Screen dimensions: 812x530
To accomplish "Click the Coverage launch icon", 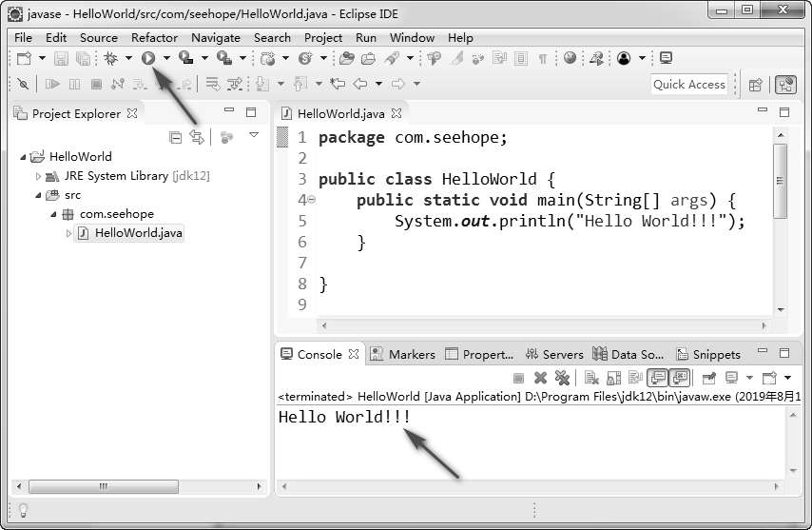I will pos(185,58).
